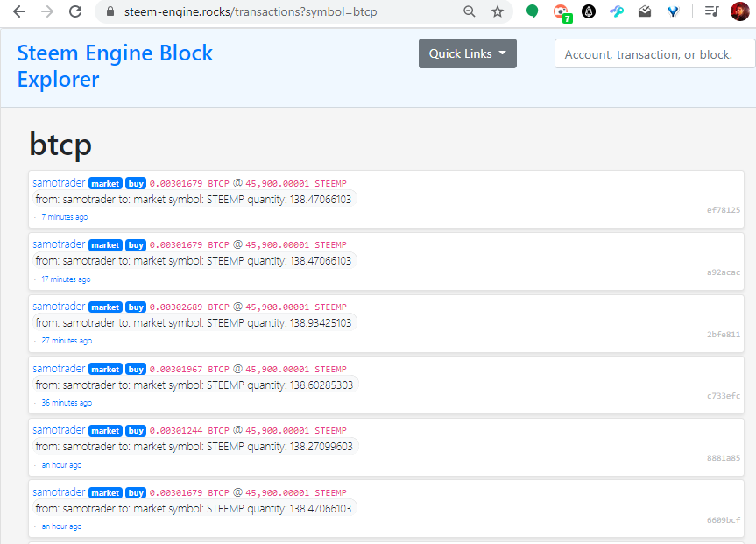Open the envelope mail extension icon

coord(645,11)
